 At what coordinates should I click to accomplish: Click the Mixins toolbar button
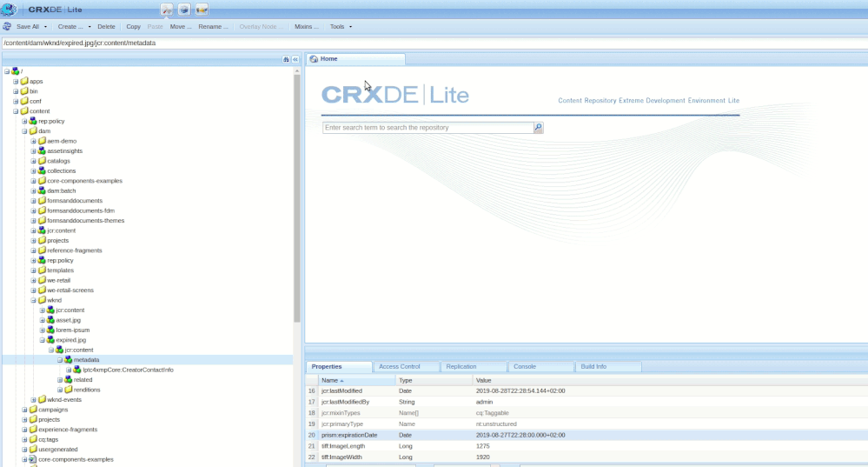306,27
